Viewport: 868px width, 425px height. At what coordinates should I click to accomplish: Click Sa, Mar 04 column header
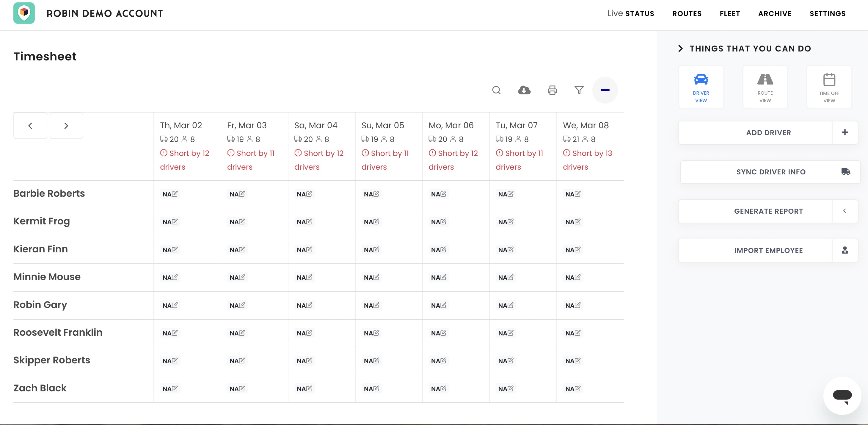(316, 126)
